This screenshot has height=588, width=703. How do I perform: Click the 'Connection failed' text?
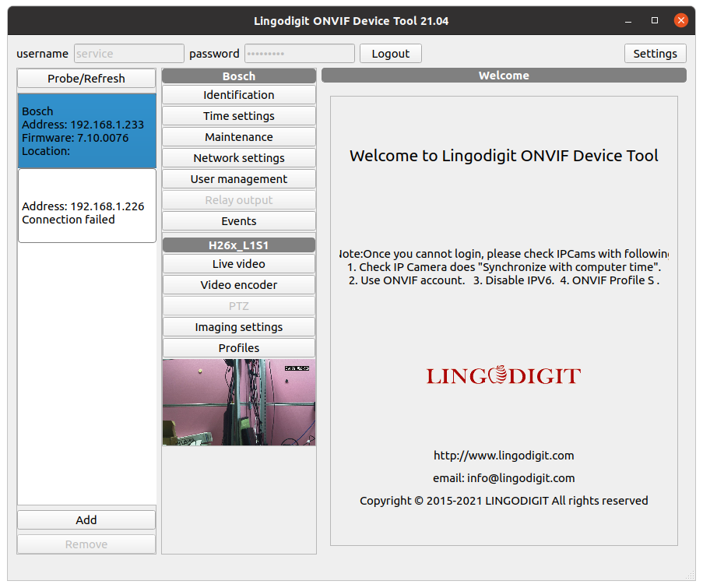(x=69, y=220)
